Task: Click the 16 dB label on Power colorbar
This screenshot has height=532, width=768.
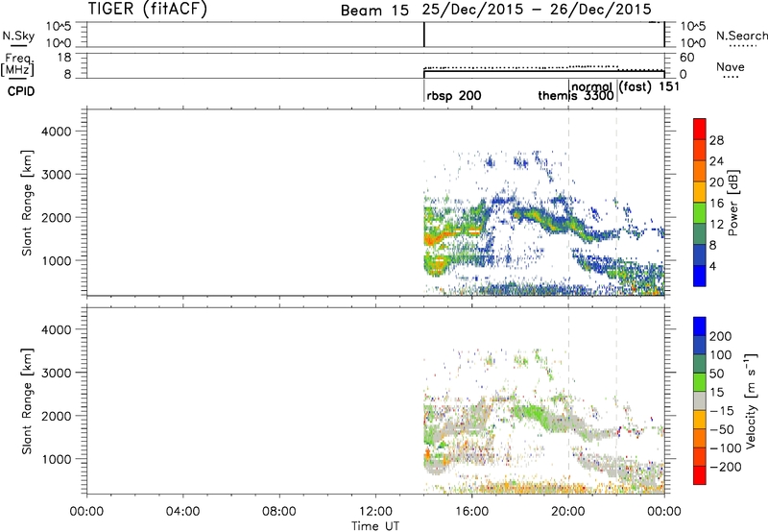Action: tap(716, 204)
